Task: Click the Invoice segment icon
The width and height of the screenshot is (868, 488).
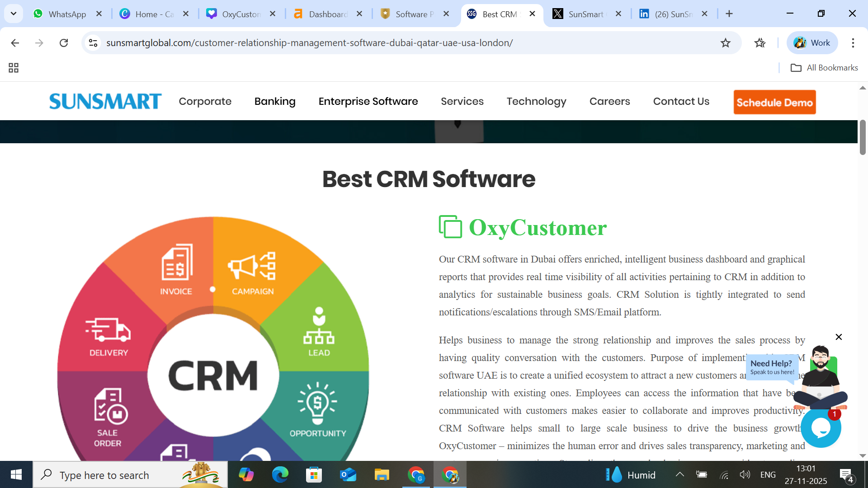Action: (177, 263)
